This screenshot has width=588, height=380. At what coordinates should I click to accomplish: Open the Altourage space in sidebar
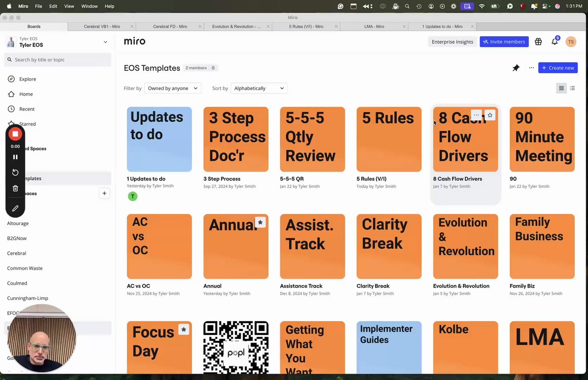(x=18, y=223)
